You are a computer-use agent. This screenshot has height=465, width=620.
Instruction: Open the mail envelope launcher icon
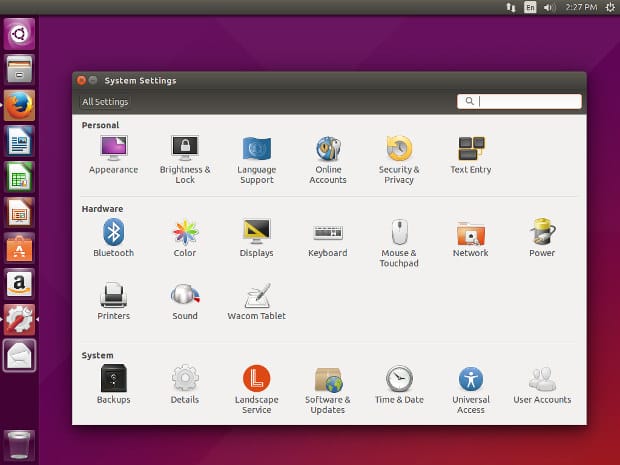[x=19, y=355]
